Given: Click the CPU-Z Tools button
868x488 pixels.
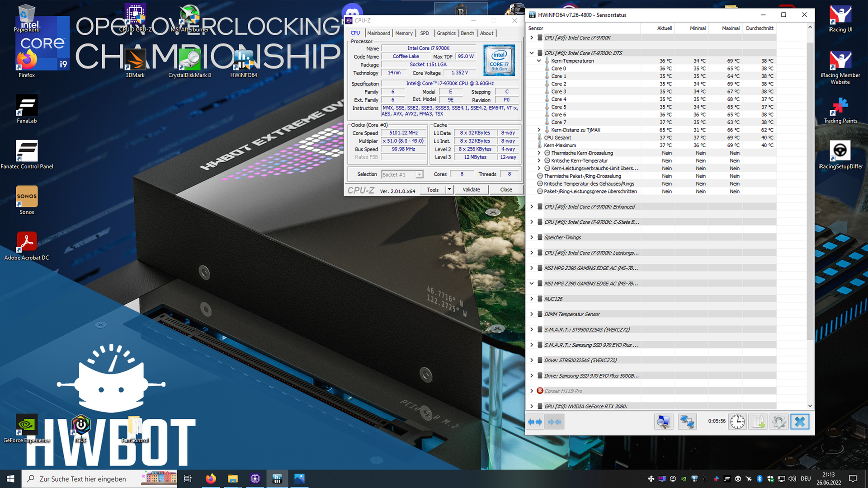Looking at the screenshot, I should 433,189.
